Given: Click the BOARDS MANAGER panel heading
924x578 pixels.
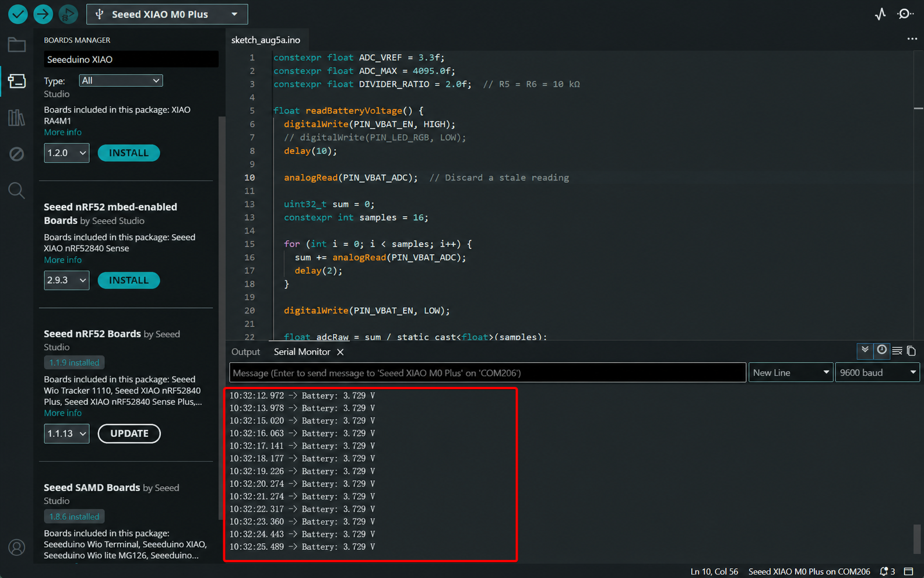Looking at the screenshot, I should point(77,40).
